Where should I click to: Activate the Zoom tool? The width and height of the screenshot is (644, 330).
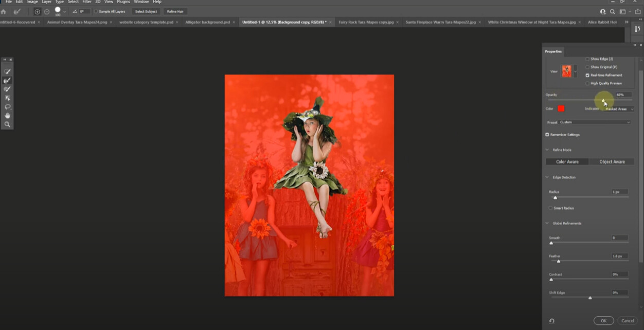[x=7, y=124]
